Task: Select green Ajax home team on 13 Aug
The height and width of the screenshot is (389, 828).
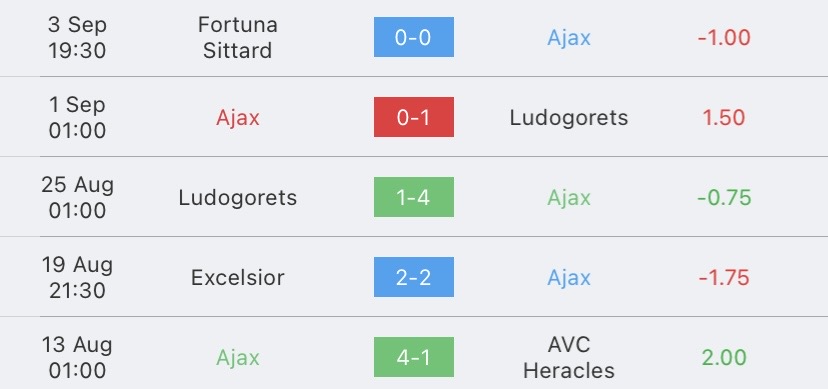Action: (238, 358)
